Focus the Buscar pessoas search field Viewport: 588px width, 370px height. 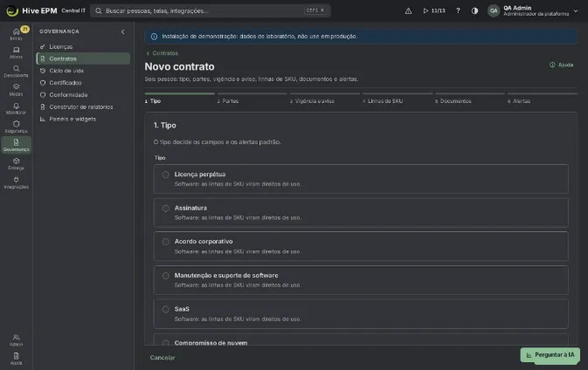click(211, 10)
